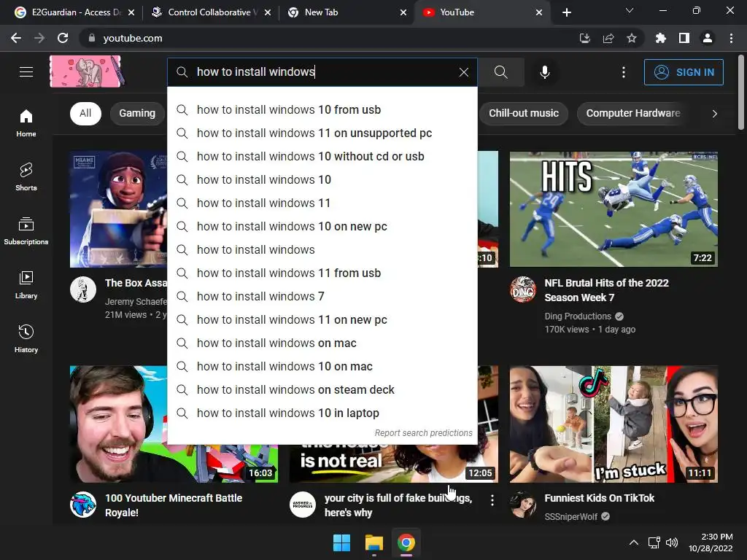
Task: Show more chips with right arrow
Action: pyautogui.click(x=714, y=113)
